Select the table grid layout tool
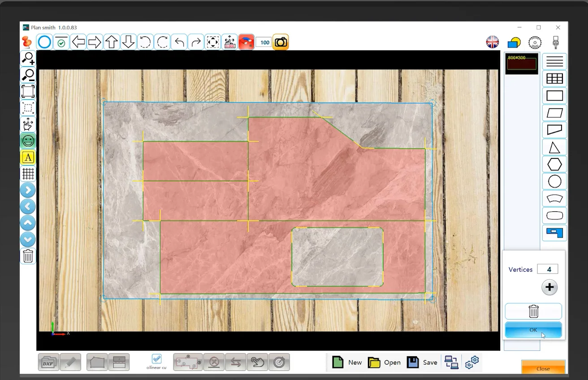Viewport: 588px width, 380px height. click(554, 79)
